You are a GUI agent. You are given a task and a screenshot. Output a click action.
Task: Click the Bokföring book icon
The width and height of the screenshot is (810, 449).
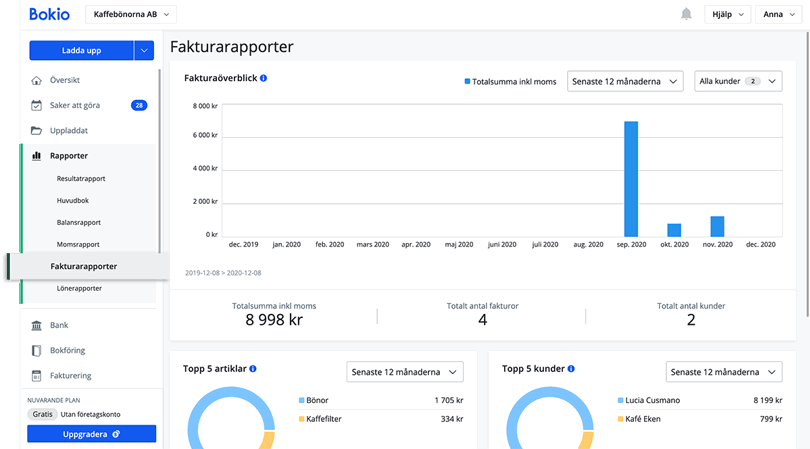tap(36, 351)
